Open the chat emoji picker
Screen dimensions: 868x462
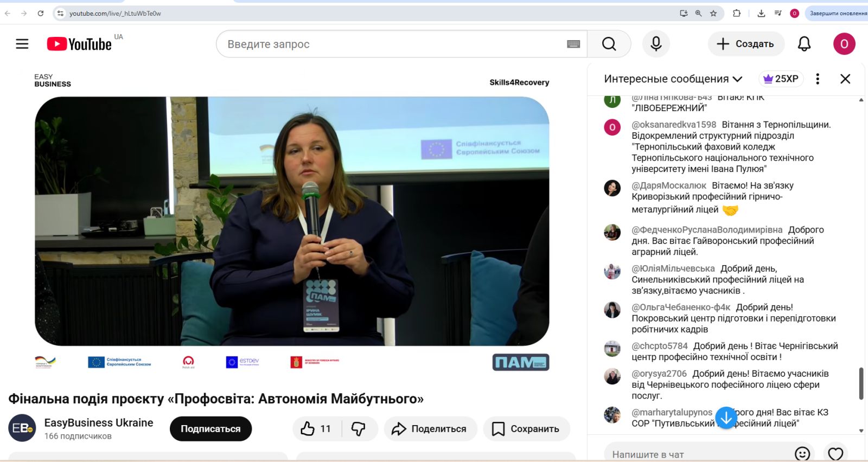pos(802,453)
